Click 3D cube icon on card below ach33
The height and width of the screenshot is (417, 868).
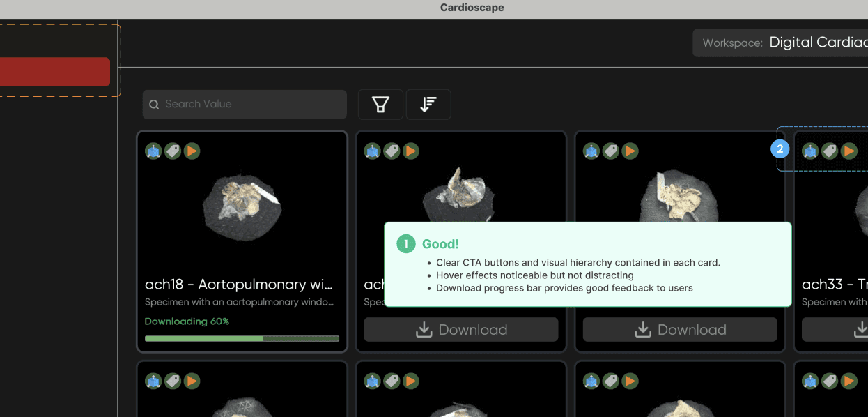(x=810, y=381)
